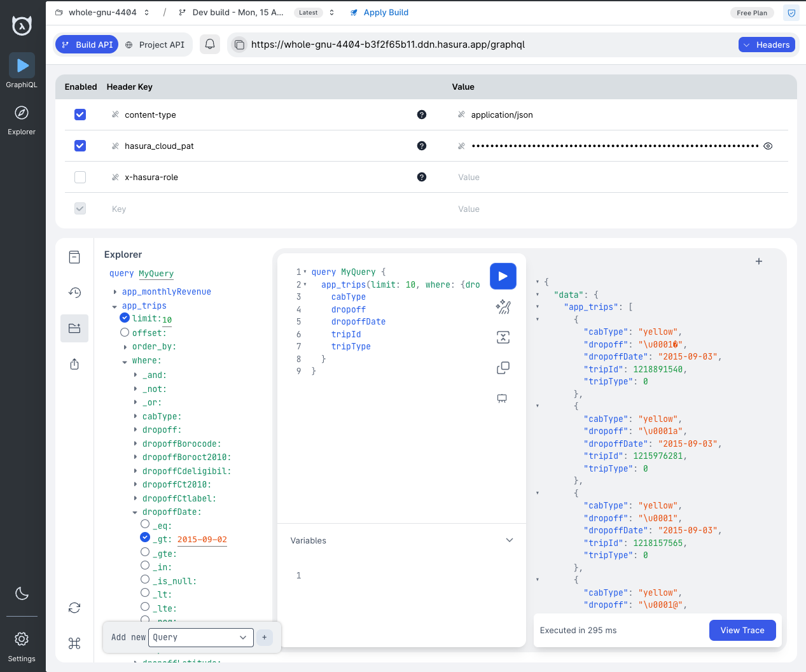The width and height of the screenshot is (806, 672).
Task: Select the _gte operator for dropoffDate
Action: (x=145, y=552)
